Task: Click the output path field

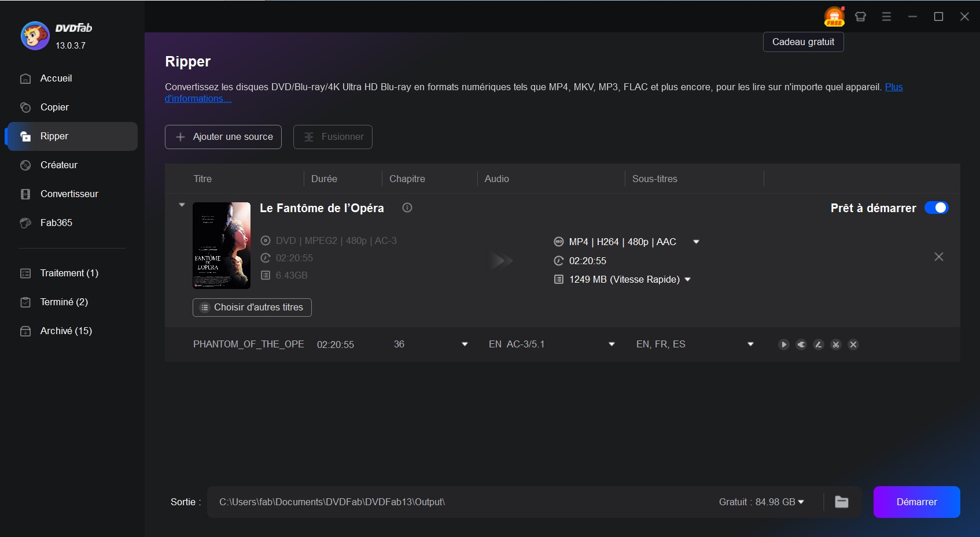Action: (x=460, y=502)
